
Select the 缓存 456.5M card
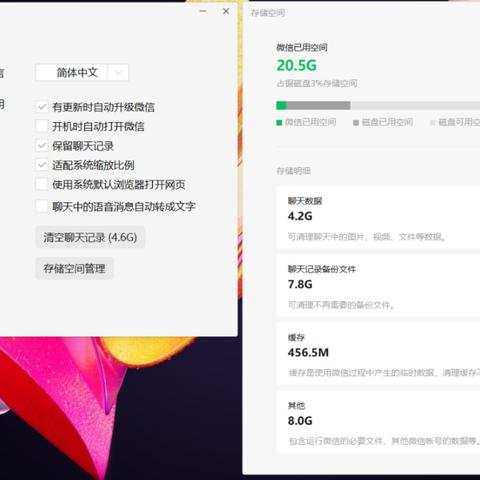point(378,354)
